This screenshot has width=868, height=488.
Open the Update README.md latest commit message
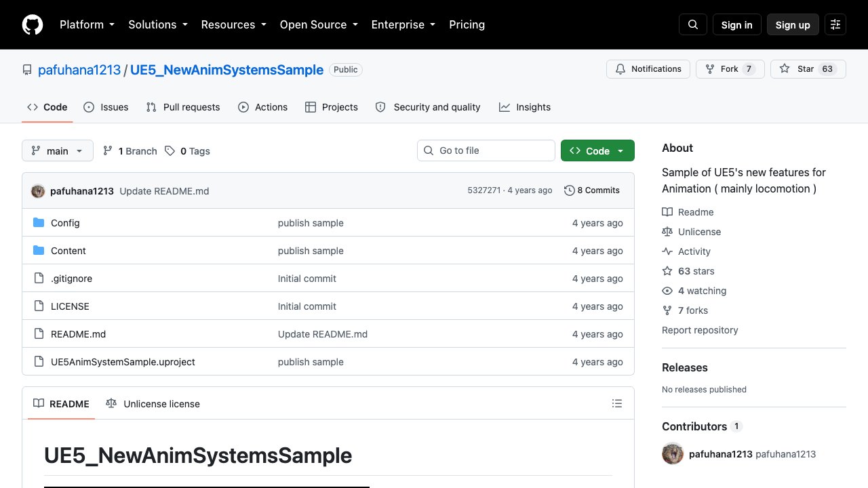(164, 191)
